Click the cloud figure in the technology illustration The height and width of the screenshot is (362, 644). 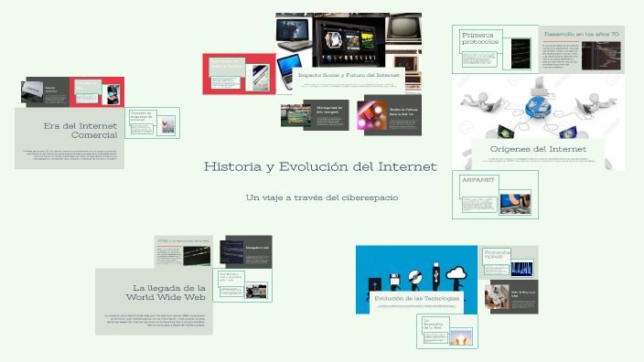click(x=456, y=278)
